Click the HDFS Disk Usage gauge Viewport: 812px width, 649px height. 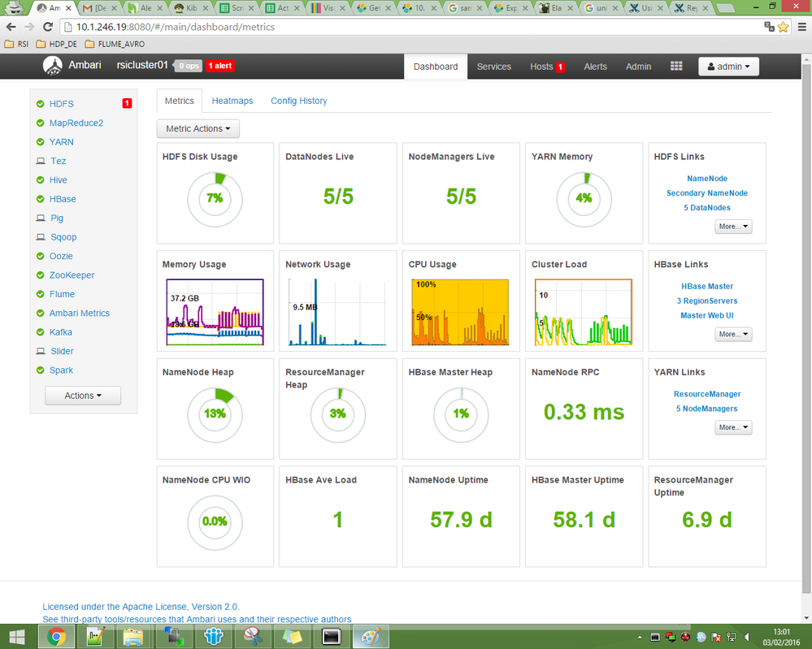(x=215, y=197)
